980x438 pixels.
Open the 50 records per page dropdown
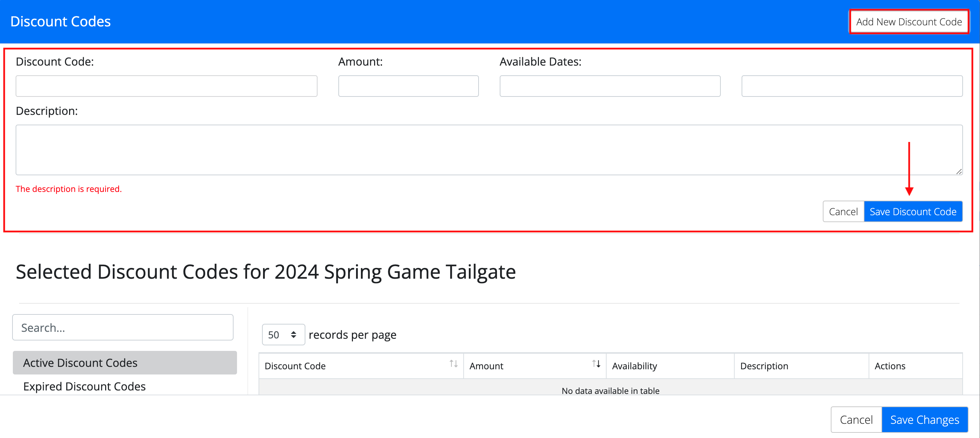point(283,335)
